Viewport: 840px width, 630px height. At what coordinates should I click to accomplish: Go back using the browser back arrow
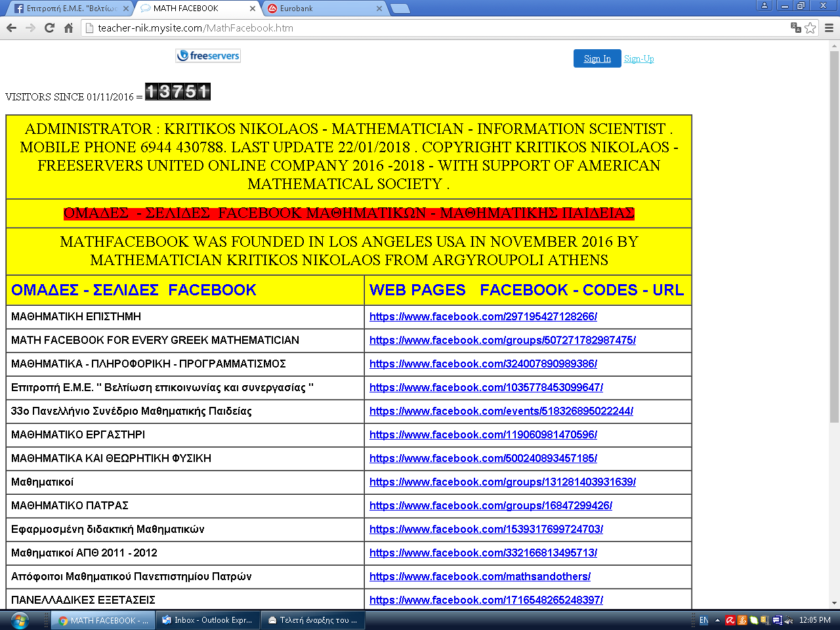[x=11, y=28]
